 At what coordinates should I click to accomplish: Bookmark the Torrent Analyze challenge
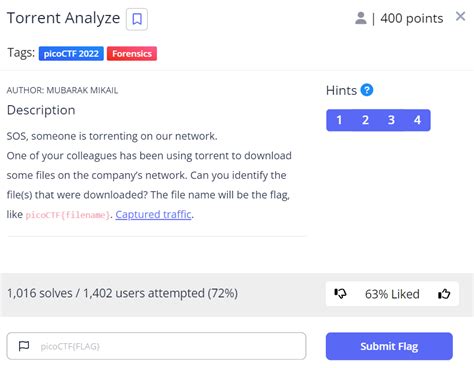coord(137,19)
